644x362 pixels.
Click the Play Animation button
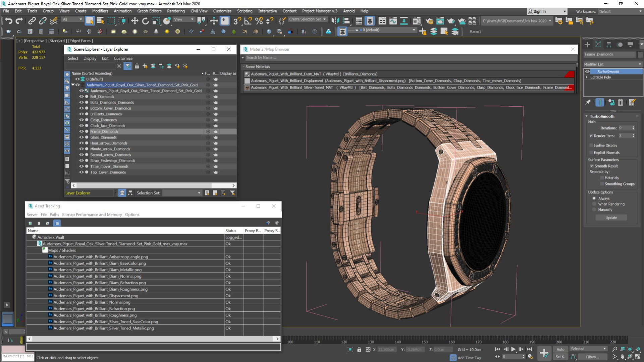[513, 349]
